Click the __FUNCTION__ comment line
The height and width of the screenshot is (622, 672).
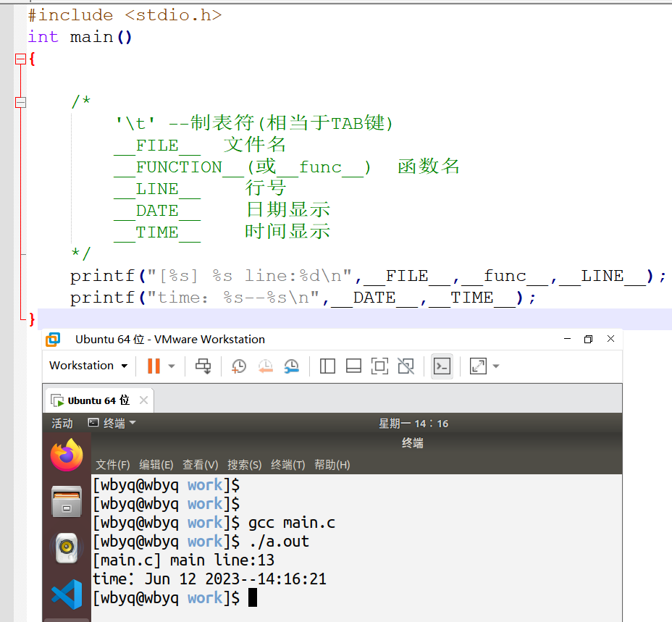286,167
